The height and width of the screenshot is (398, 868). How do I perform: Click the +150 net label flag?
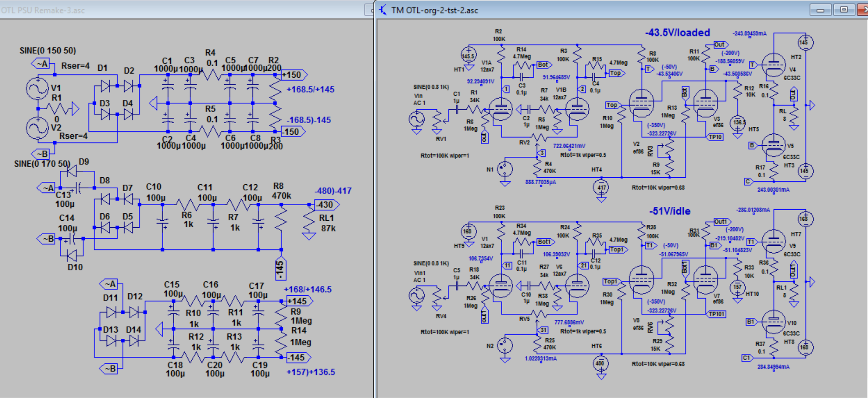pyautogui.click(x=294, y=75)
